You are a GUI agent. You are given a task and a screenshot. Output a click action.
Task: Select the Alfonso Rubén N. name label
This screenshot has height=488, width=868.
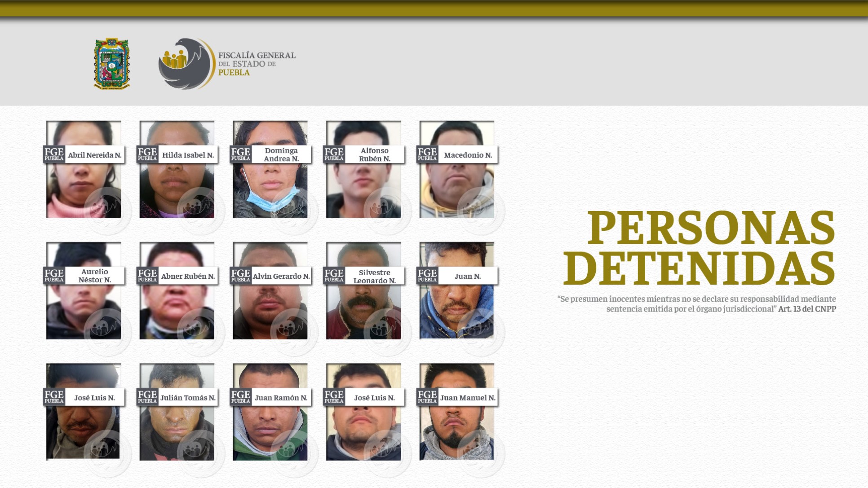375,154
